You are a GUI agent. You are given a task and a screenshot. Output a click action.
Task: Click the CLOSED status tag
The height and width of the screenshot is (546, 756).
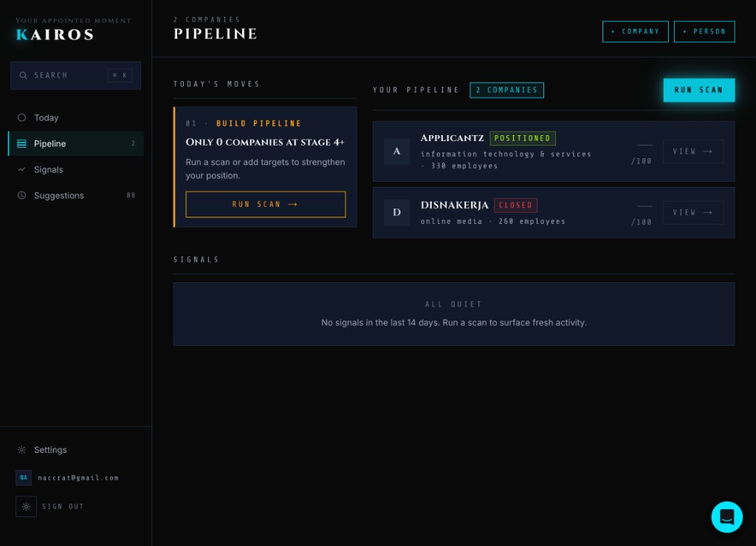pyautogui.click(x=515, y=205)
